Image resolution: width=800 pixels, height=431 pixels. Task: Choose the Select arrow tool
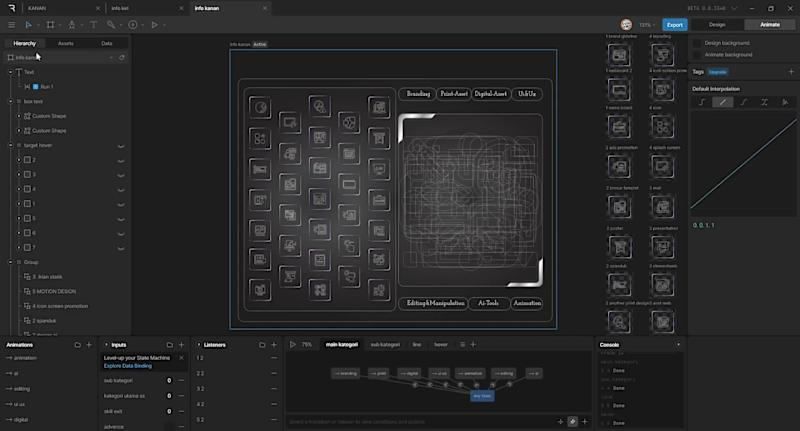click(x=29, y=24)
